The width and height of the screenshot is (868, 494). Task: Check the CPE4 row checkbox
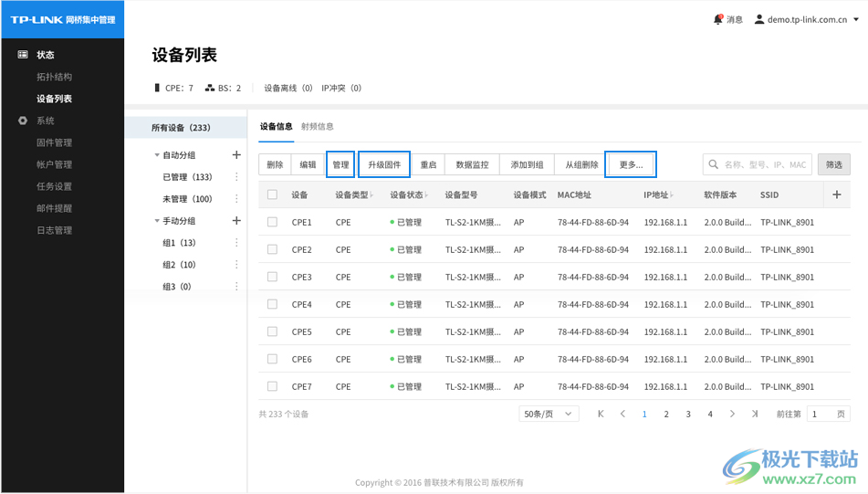point(272,304)
